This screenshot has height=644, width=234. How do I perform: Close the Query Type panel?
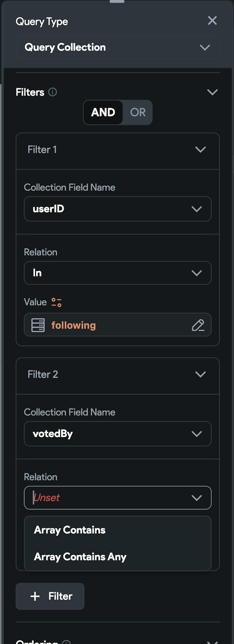coord(212,21)
